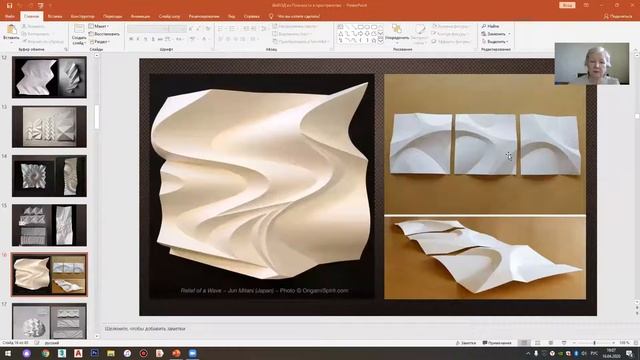Toggle italic formatting in font group
This screenshot has height=360, width=640.
click(138, 39)
